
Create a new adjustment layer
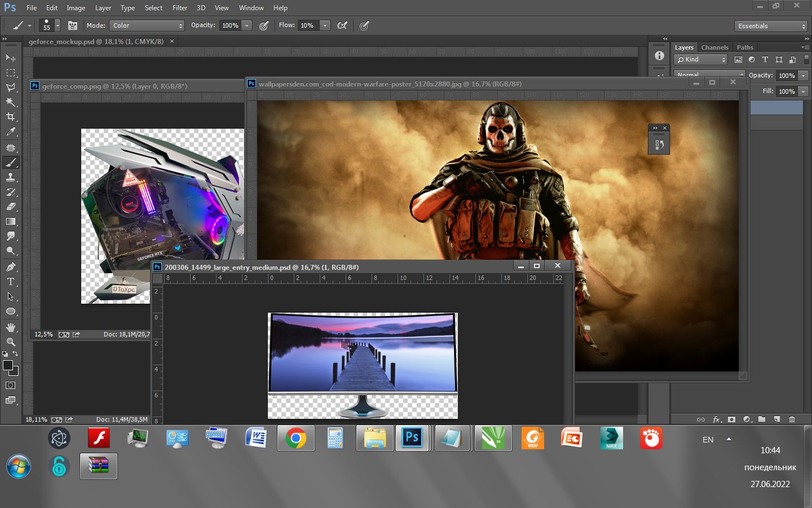click(x=747, y=419)
